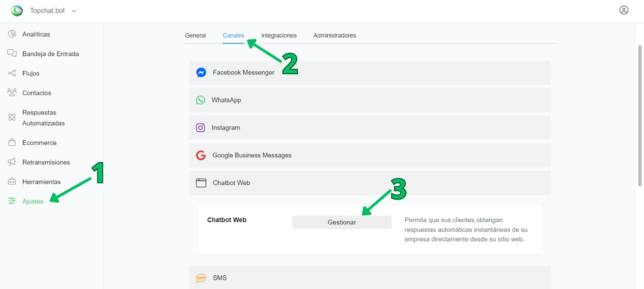Open Retransmisiones in the sidebar
This screenshot has width=644, height=289.
tap(46, 162)
